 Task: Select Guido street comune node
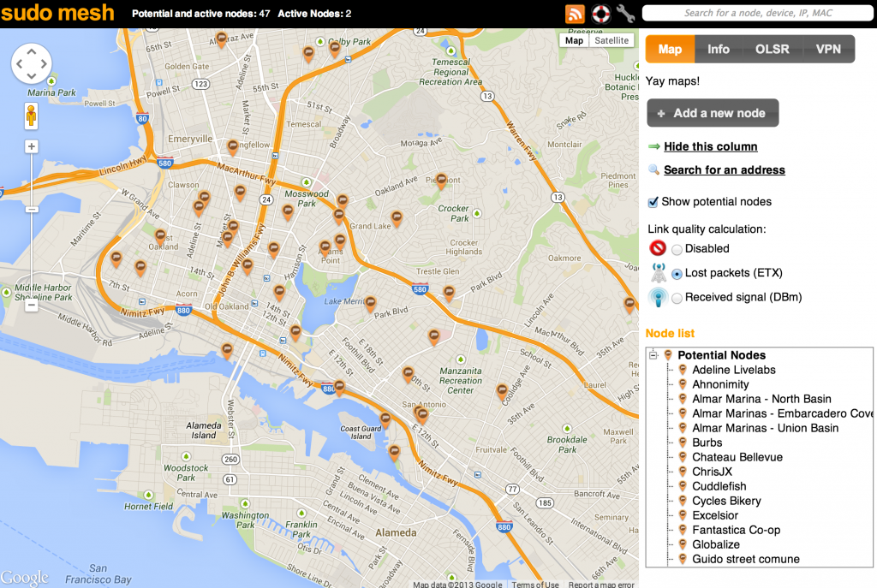tap(746, 559)
